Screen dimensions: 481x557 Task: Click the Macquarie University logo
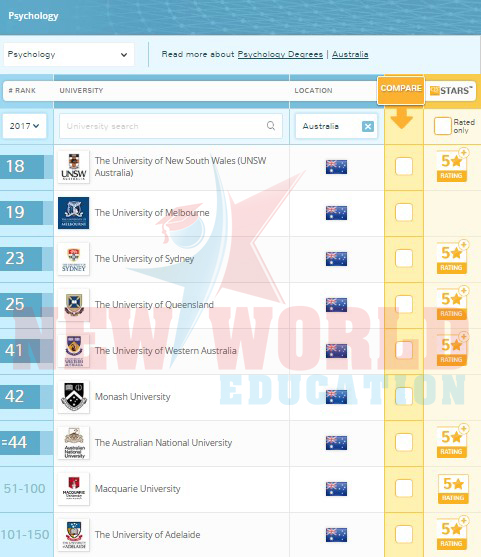tap(74, 489)
